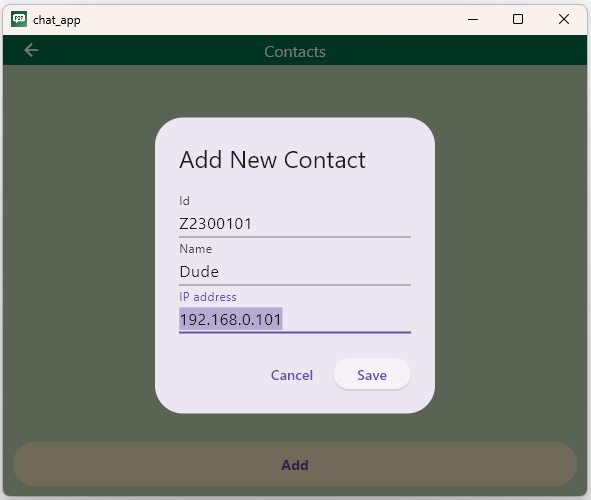The width and height of the screenshot is (591, 500).
Task: Click the Add button at bottom
Action: (x=295, y=465)
